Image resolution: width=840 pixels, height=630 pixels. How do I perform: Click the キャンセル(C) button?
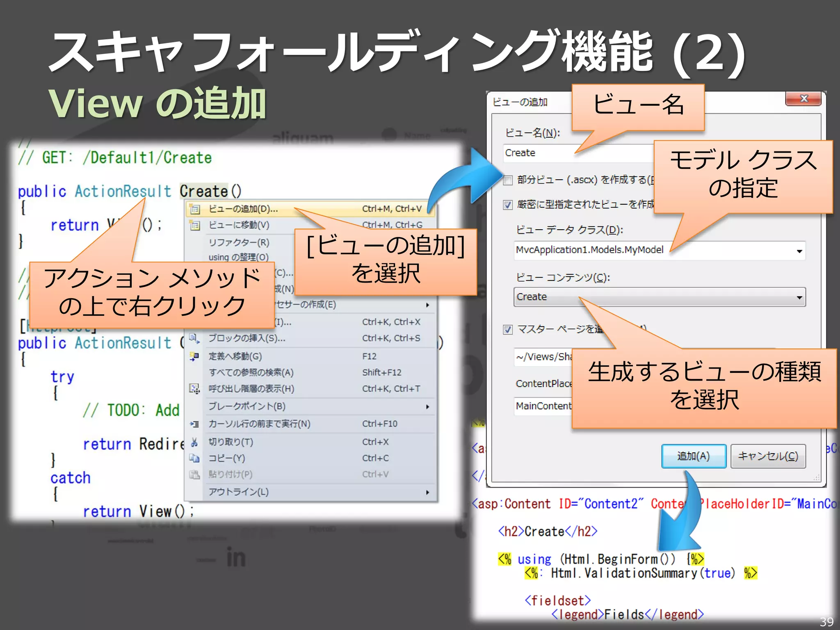point(768,456)
